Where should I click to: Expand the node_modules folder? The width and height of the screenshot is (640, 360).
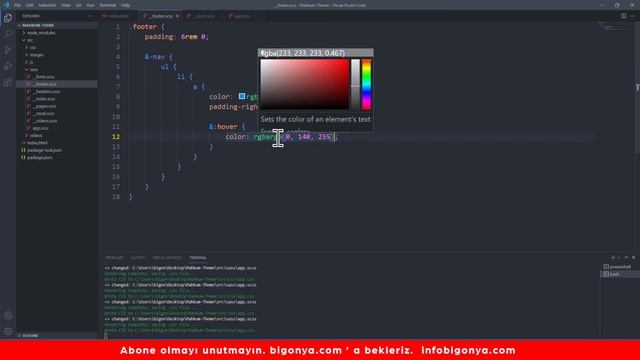click(x=57, y=33)
